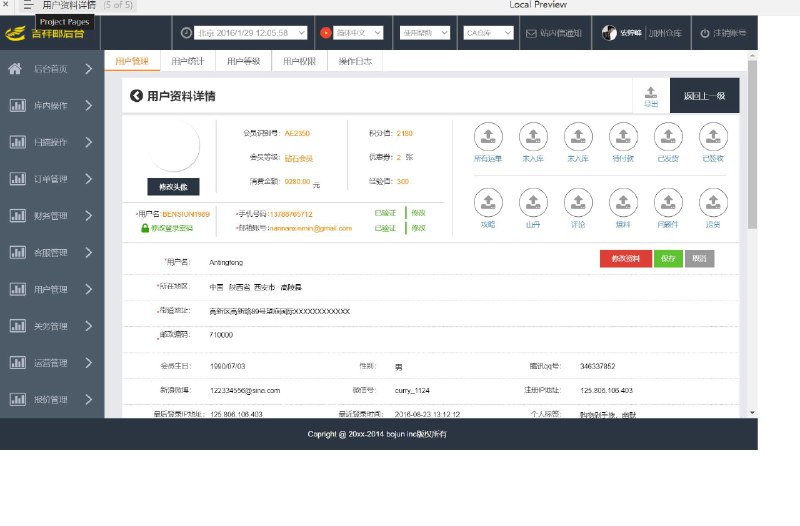Screen dimensions: 800x526
Task: Open the 问题件 (problem parcels) icon
Action: pyautogui.click(x=668, y=203)
